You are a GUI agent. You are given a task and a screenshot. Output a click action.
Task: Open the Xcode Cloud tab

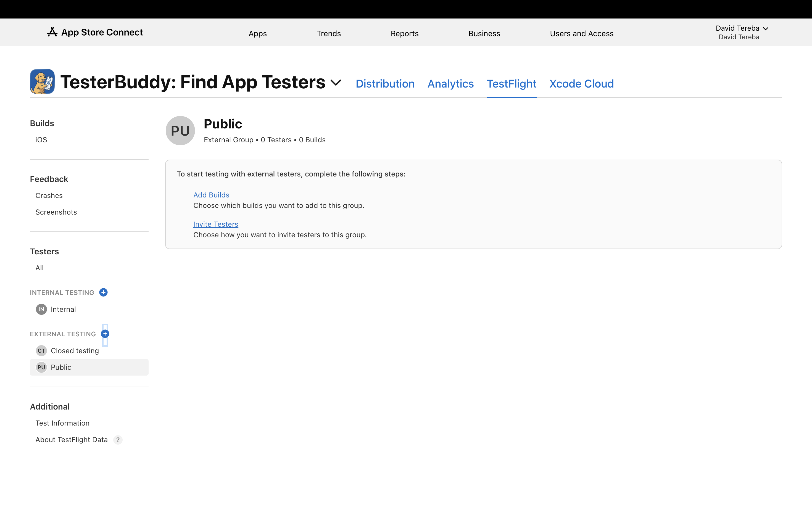(x=581, y=84)
